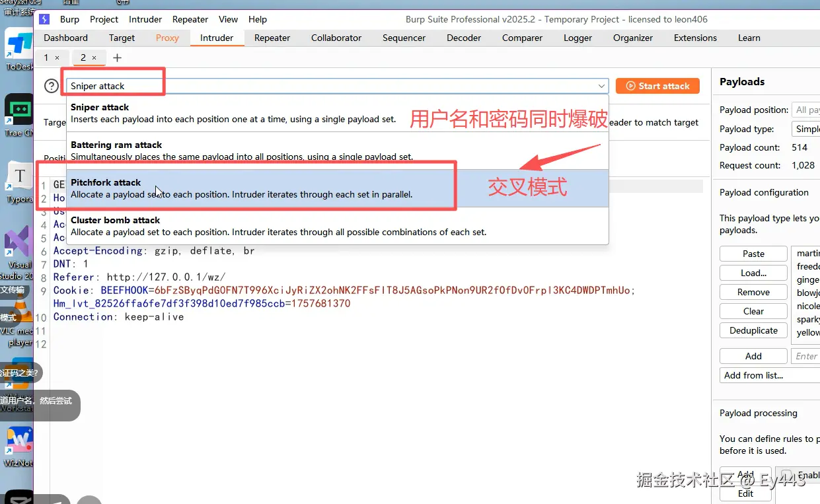Click Remove payload button
820x504 pixels.
(753, 292)
